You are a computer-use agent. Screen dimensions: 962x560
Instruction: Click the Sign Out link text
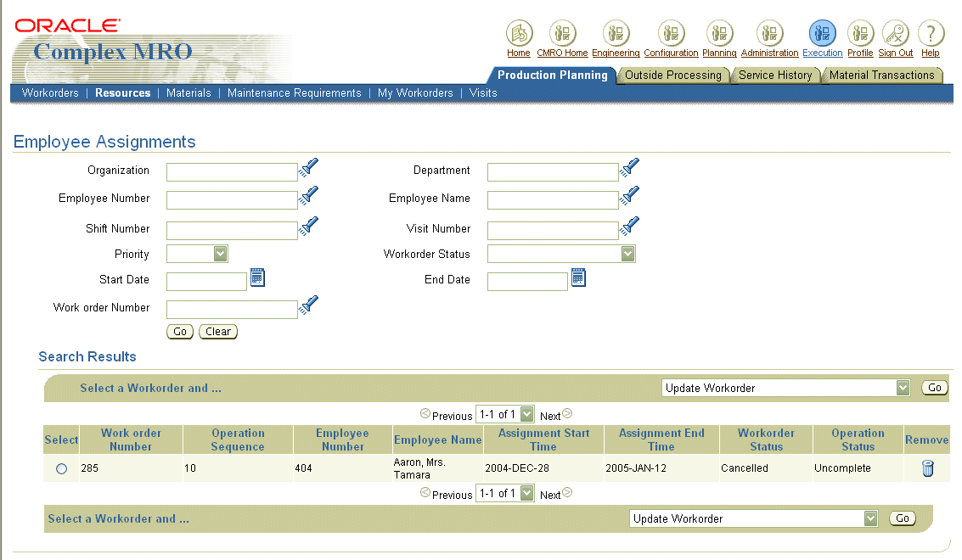click(896, 53)
